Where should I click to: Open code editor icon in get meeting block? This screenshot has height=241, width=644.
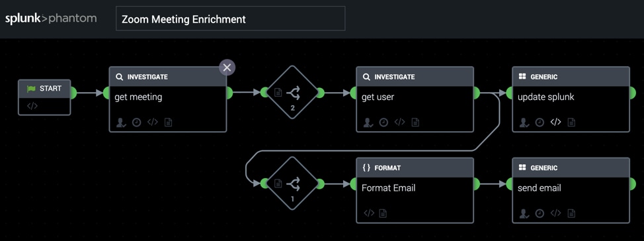(x=153, y=122)
